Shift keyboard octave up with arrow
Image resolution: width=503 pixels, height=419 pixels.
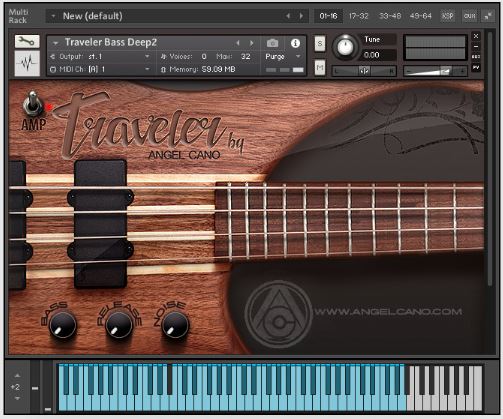[17, 376]
